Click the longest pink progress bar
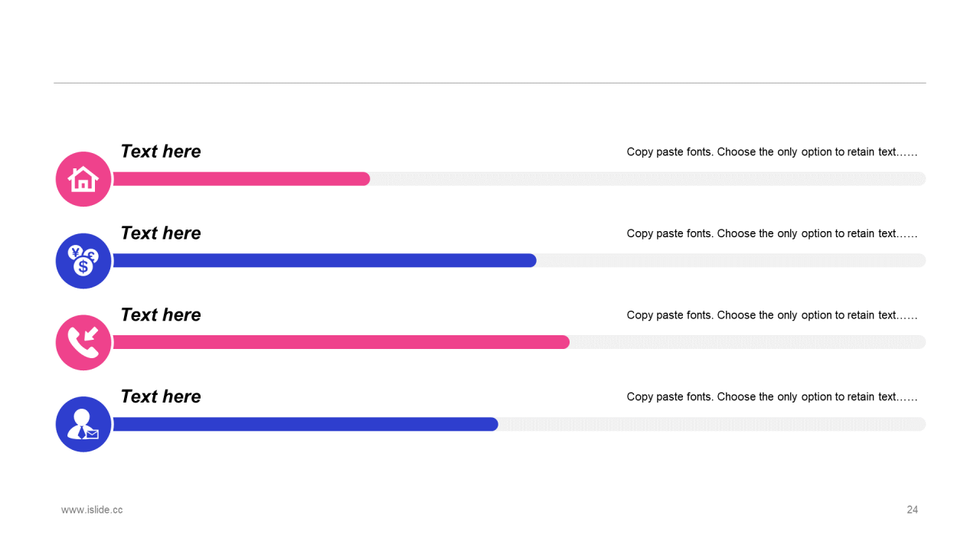 [341, 342]
